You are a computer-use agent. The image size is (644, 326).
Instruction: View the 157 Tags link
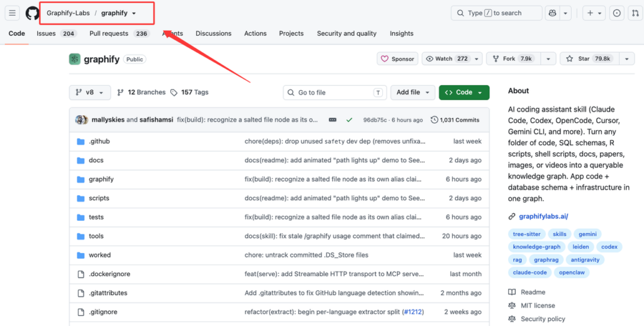189,93
